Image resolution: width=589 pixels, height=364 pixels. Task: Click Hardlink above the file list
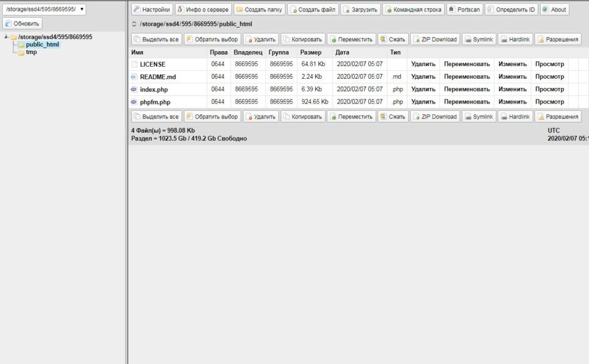click(515, 39)
